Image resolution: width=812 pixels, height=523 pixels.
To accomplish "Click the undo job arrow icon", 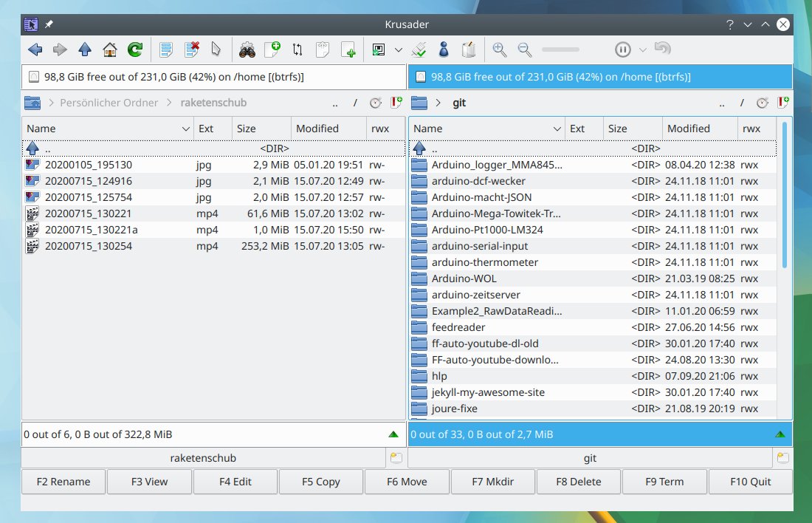I will 662,49.
